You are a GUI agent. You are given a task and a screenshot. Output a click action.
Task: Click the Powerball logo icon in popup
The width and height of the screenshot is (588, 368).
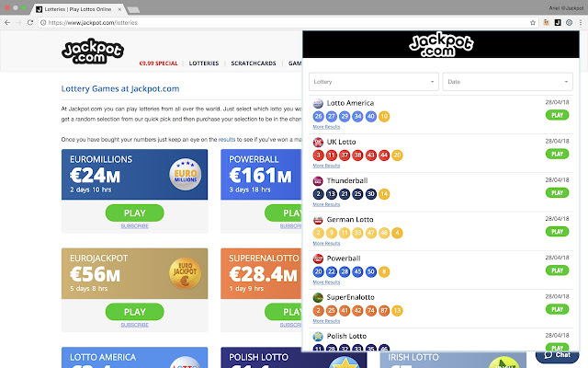pyautogui.click(x=318, y=259)
